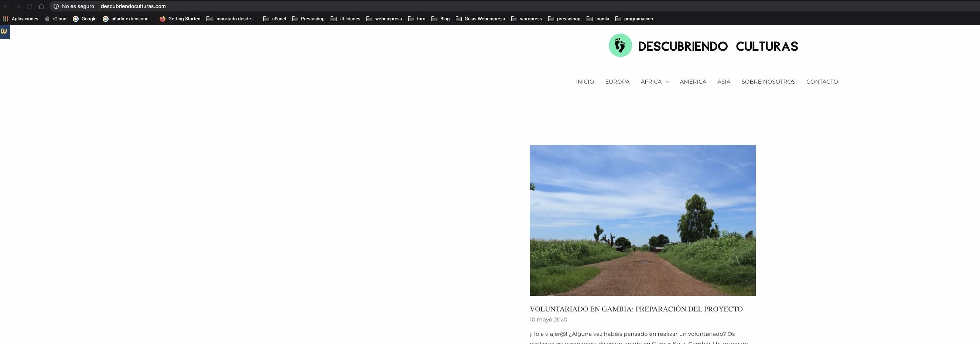Image resolution: width=980 pixels, height=344 pixels.
Task: Open the Google bookmark
Action: click(85, 18)
